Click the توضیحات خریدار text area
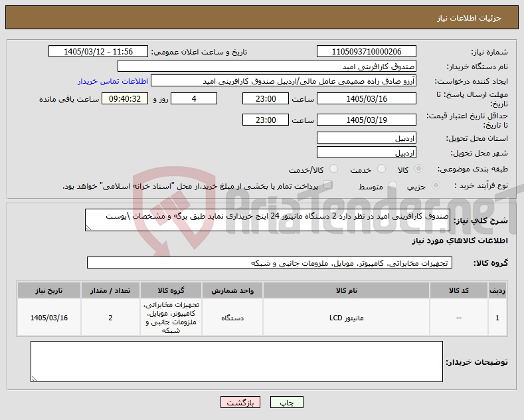 tap(236, 362)
